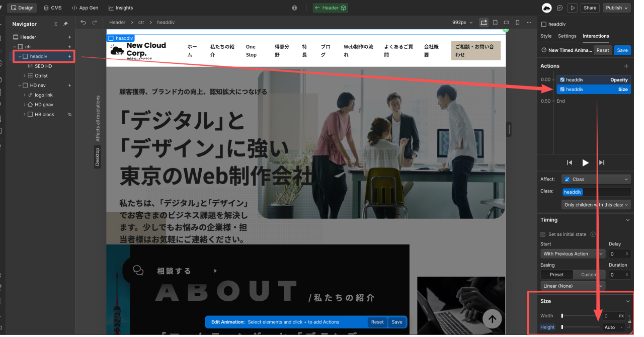The width and height of the screenshot is (644, 337).
Task: Open the CMS tab
Action: point(52,8)
